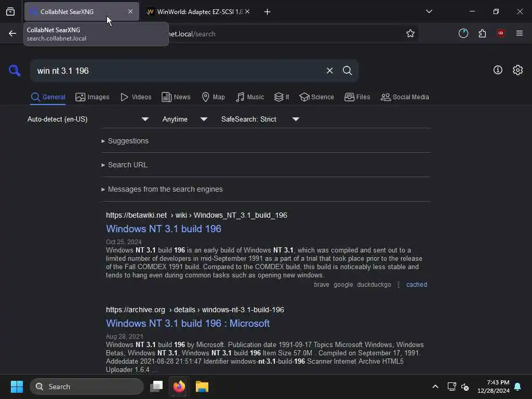Open SearXNG preferences gear
The height and width of the screenshot is (399, 532).
517,70
